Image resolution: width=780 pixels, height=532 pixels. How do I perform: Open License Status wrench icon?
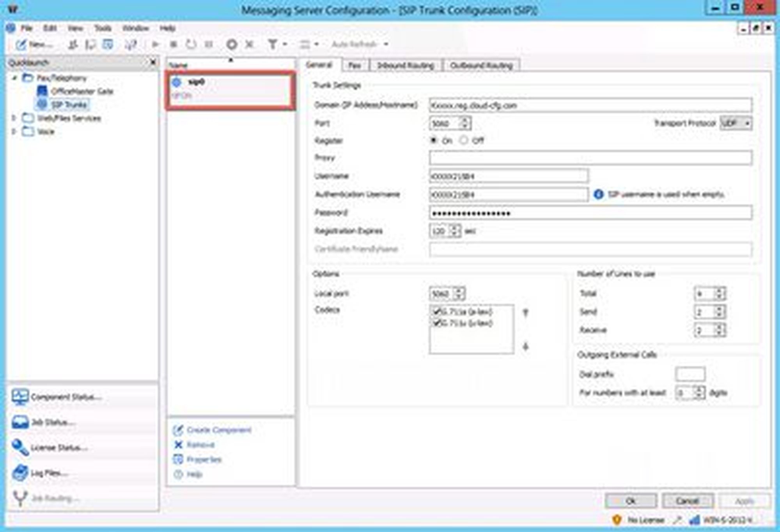click(19, 447)
